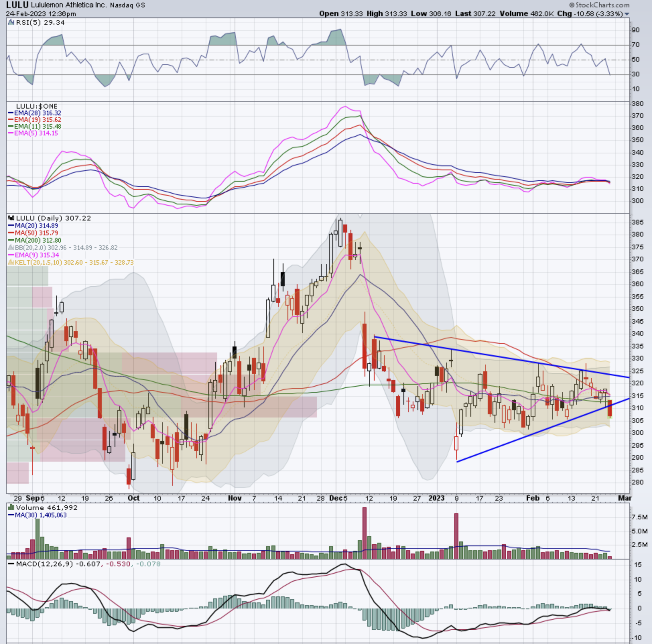The width and height of the screenshot is (652, 644).
Task: Click the 90 level on RSI axis
Action: pyautogui.click(x=636, y=30)
